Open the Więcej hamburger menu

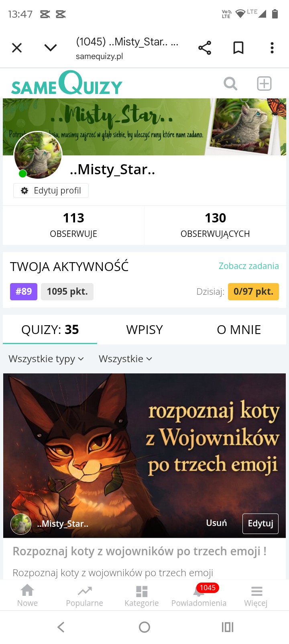[x=256, y=595]
